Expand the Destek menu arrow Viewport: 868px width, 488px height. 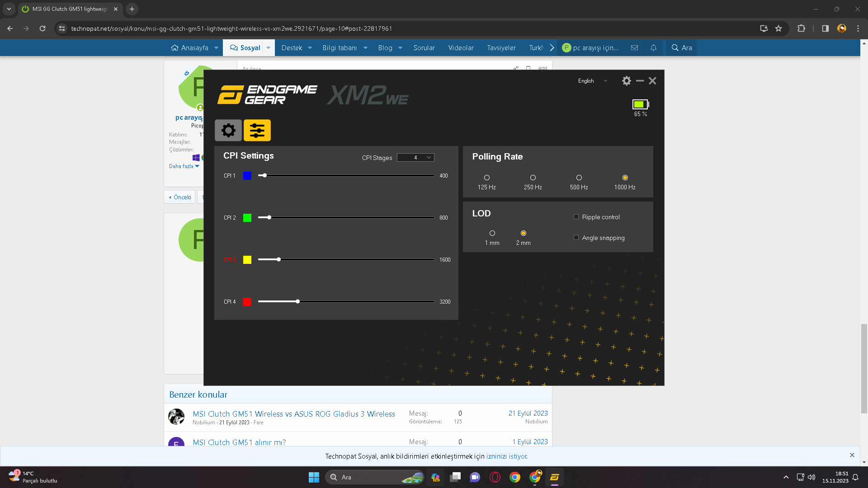click(x=310, y=48)
